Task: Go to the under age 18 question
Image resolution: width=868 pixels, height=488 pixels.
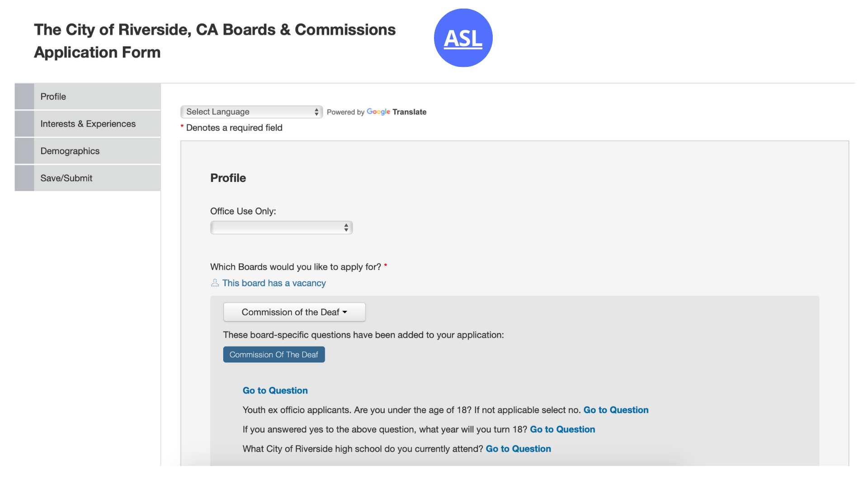Action: 616,410
